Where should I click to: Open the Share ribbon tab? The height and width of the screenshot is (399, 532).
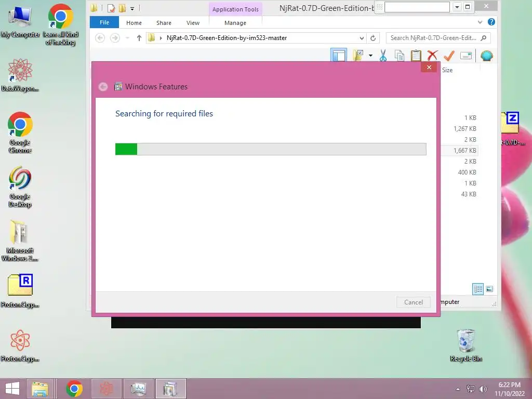[x=164, y=23]
